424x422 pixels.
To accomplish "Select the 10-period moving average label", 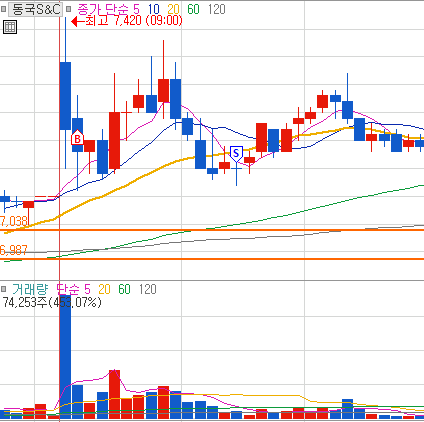I will coord(154,9).
